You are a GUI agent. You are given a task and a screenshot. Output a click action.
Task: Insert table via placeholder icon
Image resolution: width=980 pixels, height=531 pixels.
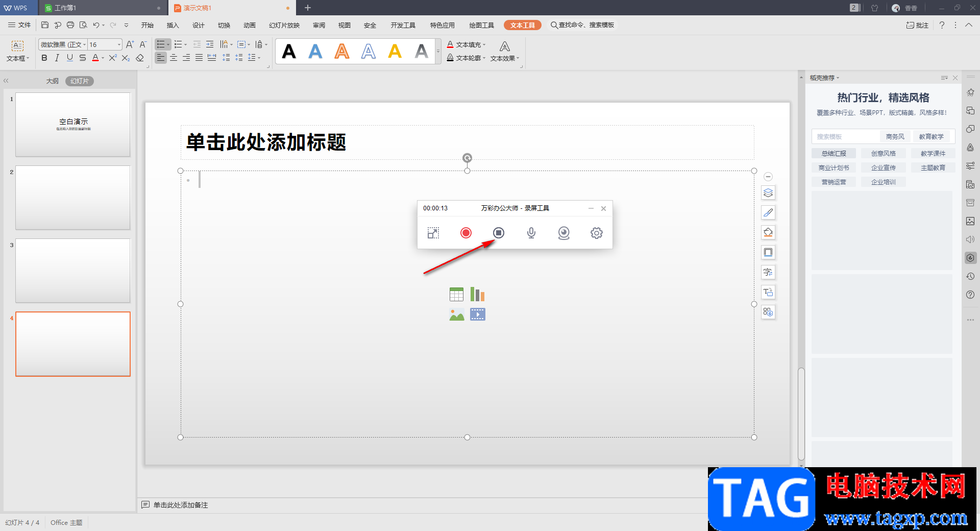pyautogui.click(x=456, y=294)
